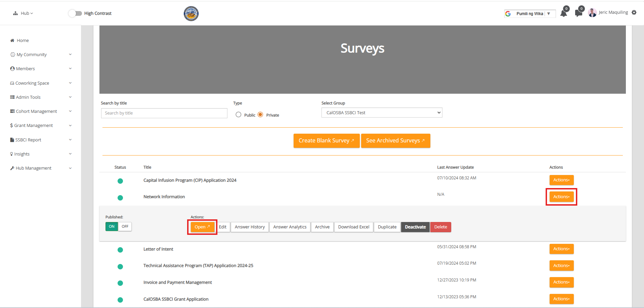Open the chat messages icon
644x308 pixels.
click(578, 13)
